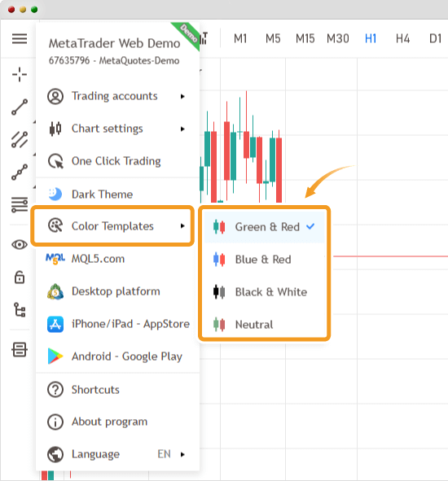Open the hamburger main menu
Screen dimensions: 448x481
point(20,39)
